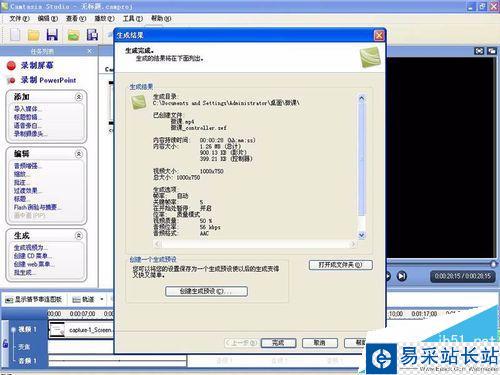Viewport: 500px width, 375px height.
Task: Open the 查看 menu
Action: coord(76,18)
